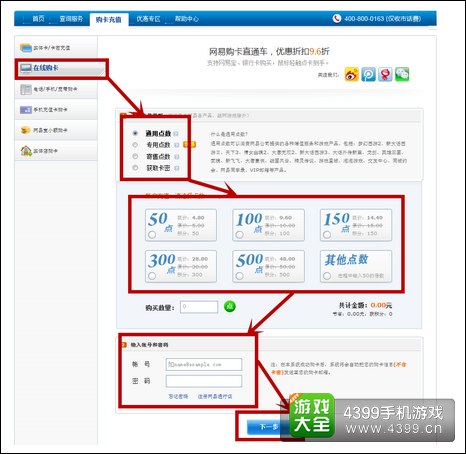The width and height of the screenshot is (466, 454).
Task: Click the info icon next to 寄售点数
Action: click(x=177, y=157)
